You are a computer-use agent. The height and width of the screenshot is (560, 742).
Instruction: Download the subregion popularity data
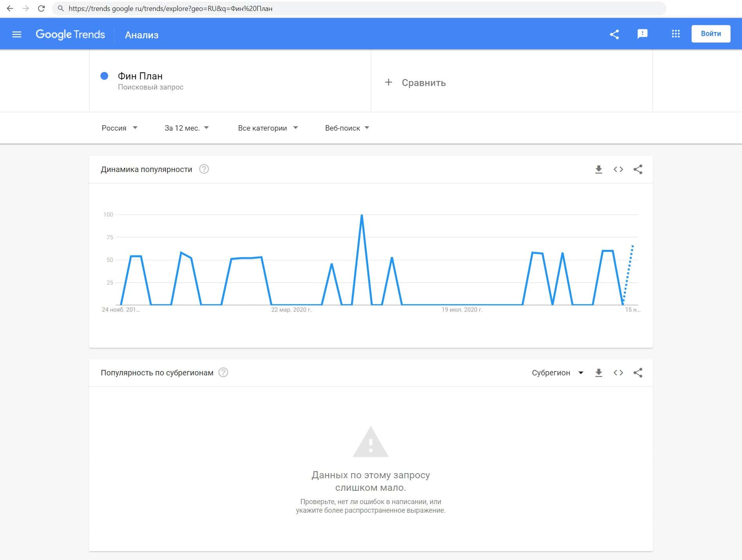598,373
